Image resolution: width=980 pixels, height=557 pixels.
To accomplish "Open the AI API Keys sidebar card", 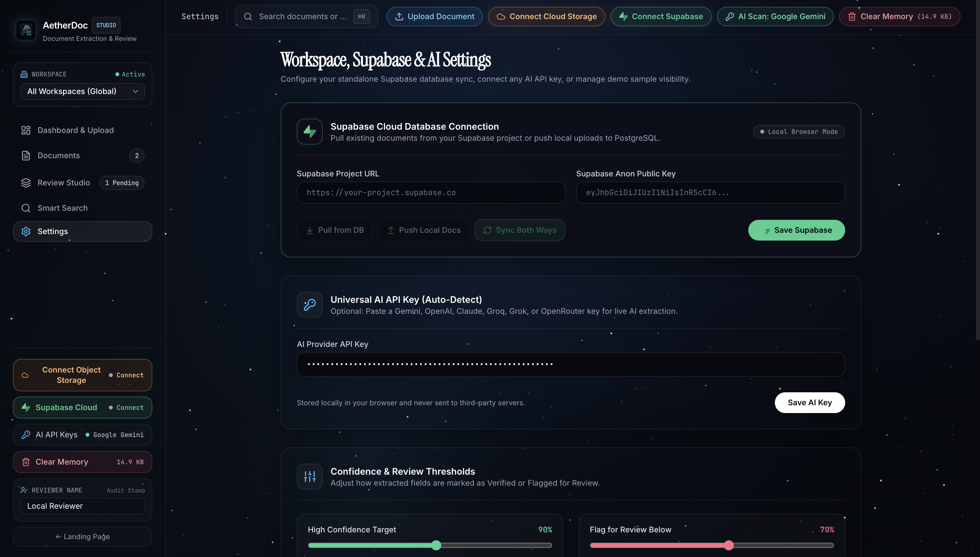I will tap(83, 435).
